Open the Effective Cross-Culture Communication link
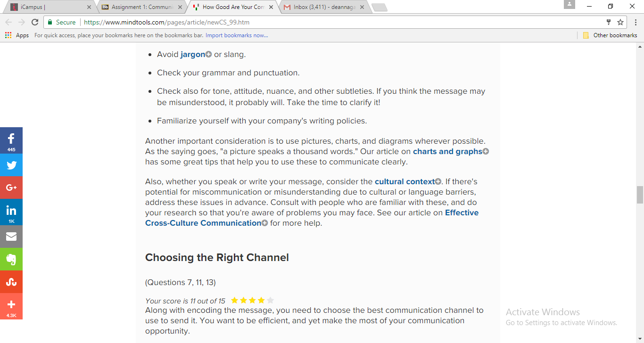This screenshot has width=644, height=343. 203,223
